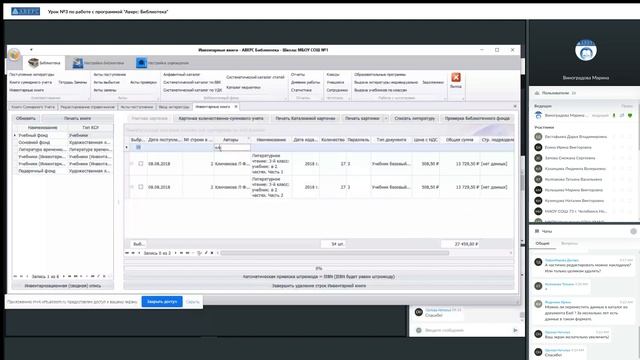Open Книга суммарного учёта in ribbon
This screenshot has height=360, width=640.
[31, 82]
